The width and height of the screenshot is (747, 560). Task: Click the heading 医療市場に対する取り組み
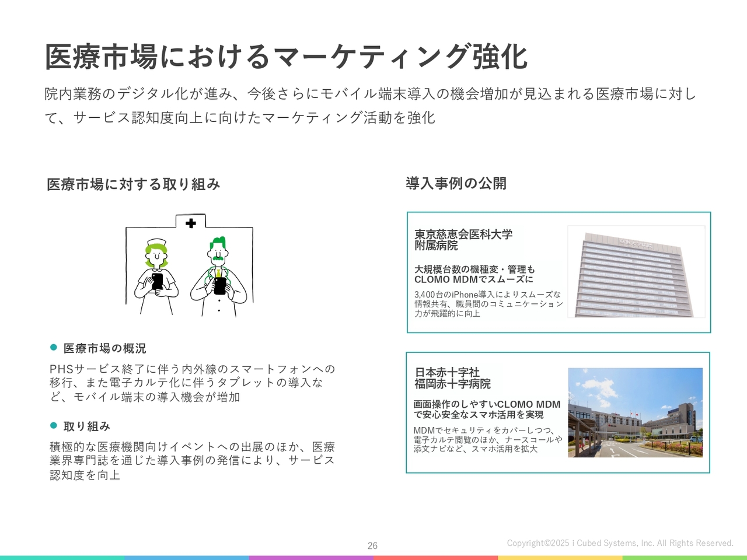pos(134,184)
